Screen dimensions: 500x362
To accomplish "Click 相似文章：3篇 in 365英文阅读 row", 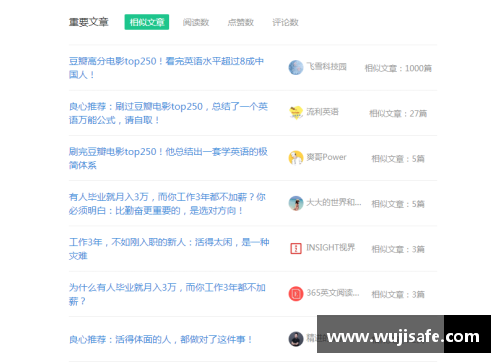I will [x=398, y=295].
